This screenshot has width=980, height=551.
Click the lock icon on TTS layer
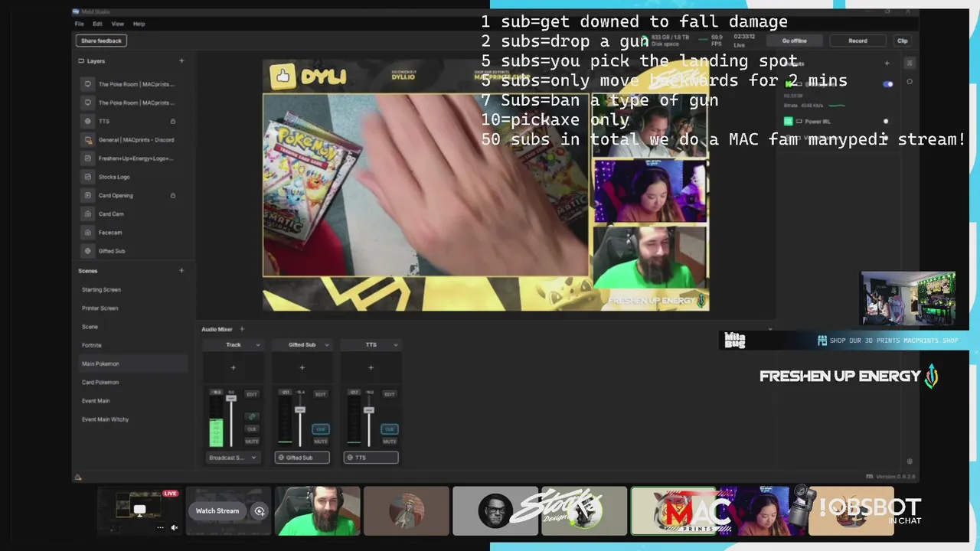click(x=173, y=121)
